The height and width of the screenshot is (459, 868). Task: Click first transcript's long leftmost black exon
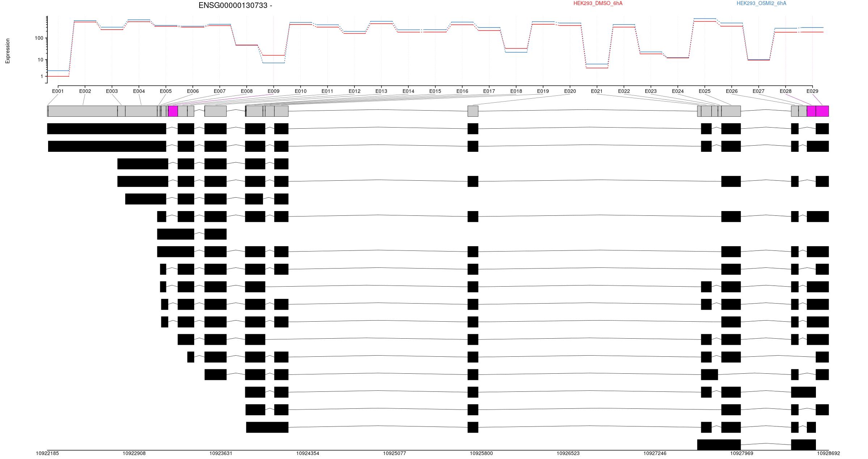[107, 129]
